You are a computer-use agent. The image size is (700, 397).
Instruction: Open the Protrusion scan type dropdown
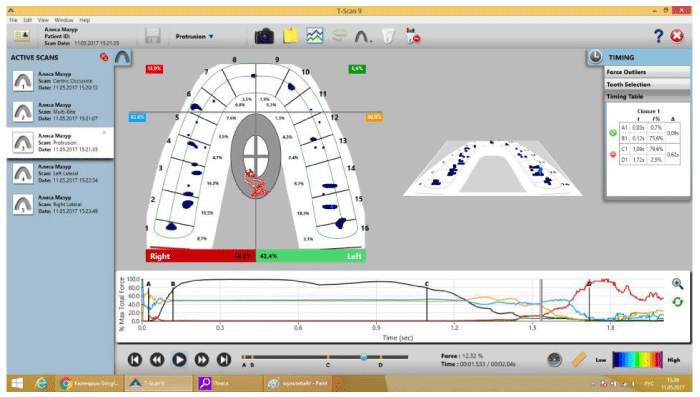click(x=194, y=36)
